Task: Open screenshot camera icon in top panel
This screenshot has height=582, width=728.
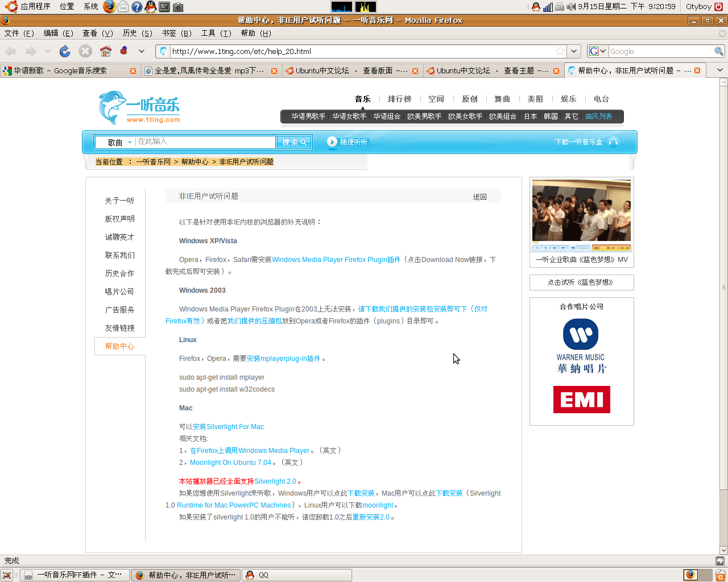Action: point(178,7)
